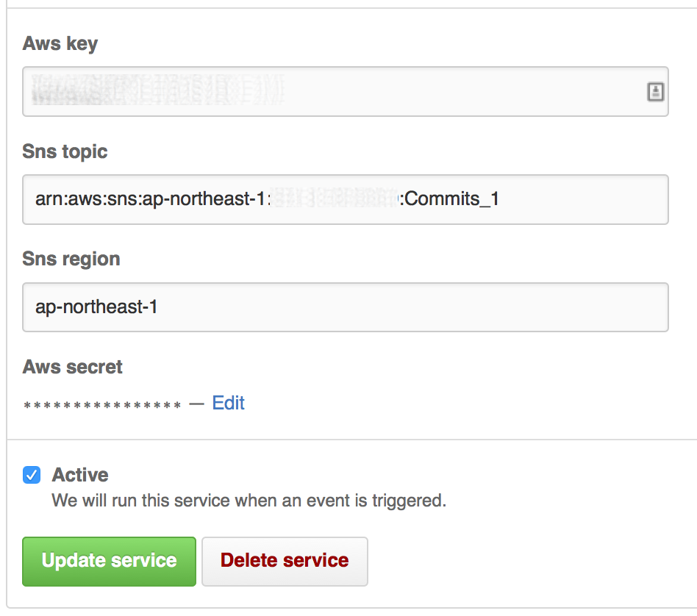Screen dimensions: 697x616
Task: Focus the Sns topic input field
Action: pos(346,199)
